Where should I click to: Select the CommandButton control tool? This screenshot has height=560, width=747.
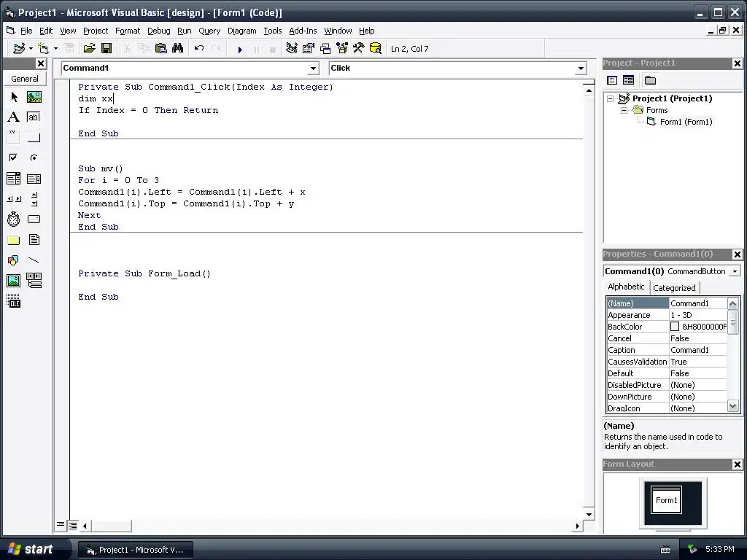(34, 138)
